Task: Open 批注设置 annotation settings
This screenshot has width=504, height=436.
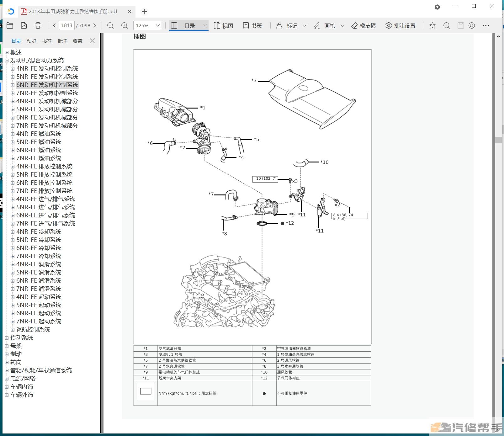Action: (401, 26)
